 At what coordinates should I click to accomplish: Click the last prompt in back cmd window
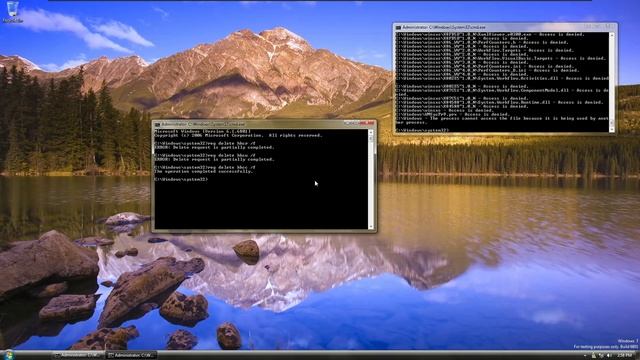point(422,130)
